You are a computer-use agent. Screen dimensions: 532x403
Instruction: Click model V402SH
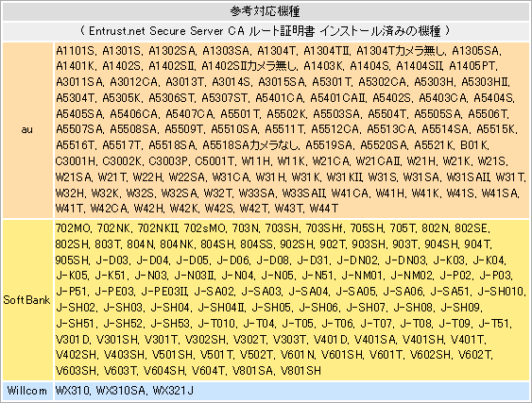click(76, 355)
